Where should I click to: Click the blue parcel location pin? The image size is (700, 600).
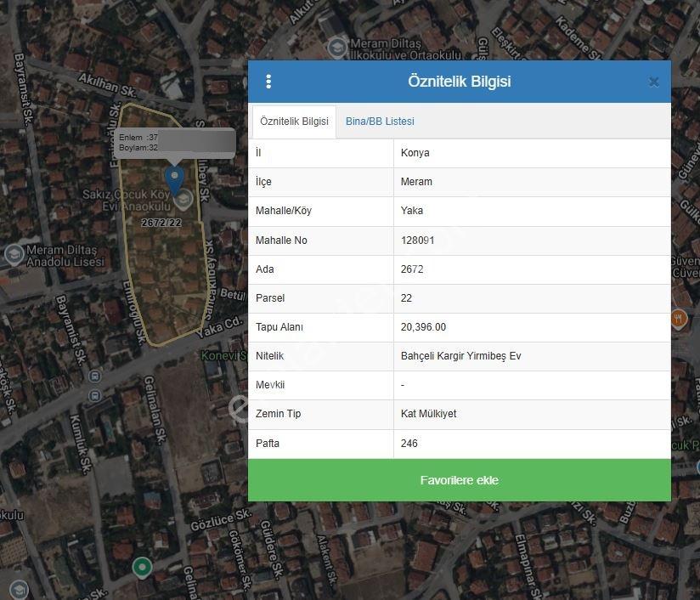(x=174, y=179)
